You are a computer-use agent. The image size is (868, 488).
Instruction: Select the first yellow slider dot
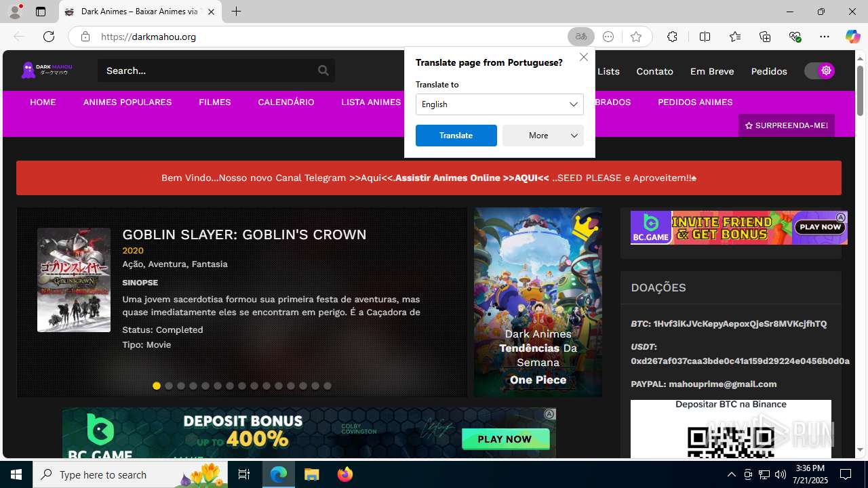pyautogui.click(x=157, y=386)
